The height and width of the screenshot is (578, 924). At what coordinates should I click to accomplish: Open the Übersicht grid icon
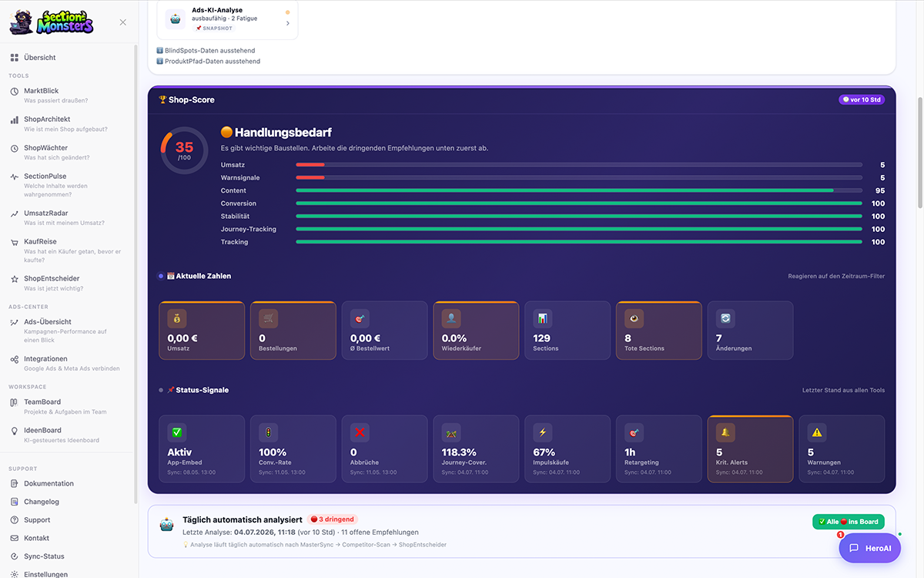(x=15, y=58)
